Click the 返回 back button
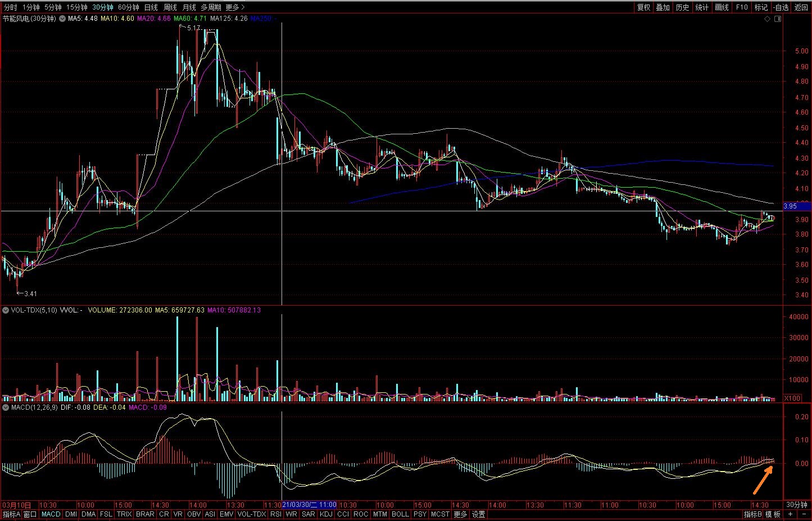The image size is (812, 521). tap(801, 7)
